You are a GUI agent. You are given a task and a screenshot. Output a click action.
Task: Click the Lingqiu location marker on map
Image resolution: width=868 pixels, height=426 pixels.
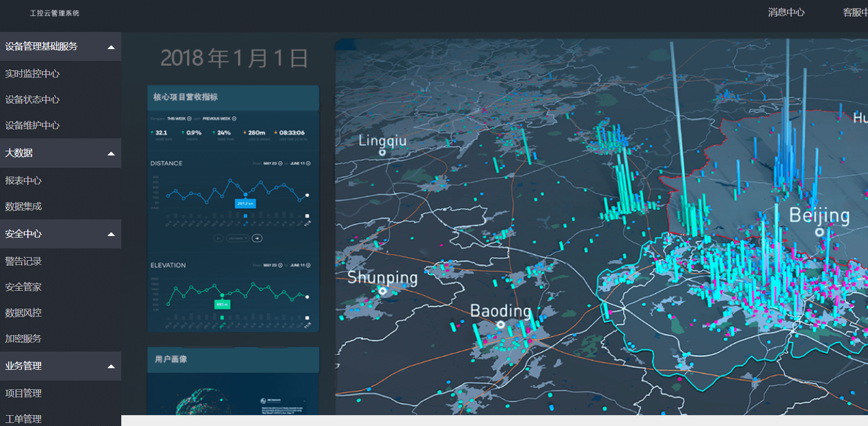pos(382,152)
